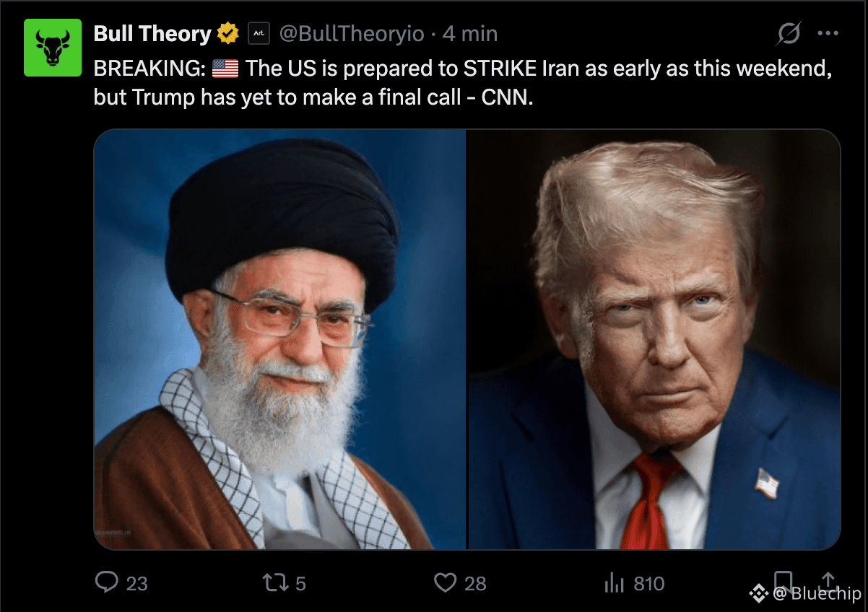Viewport: 868px width, 612px height.
Task: Open the right photo of the man in red tie
Action: coord(654,339)
